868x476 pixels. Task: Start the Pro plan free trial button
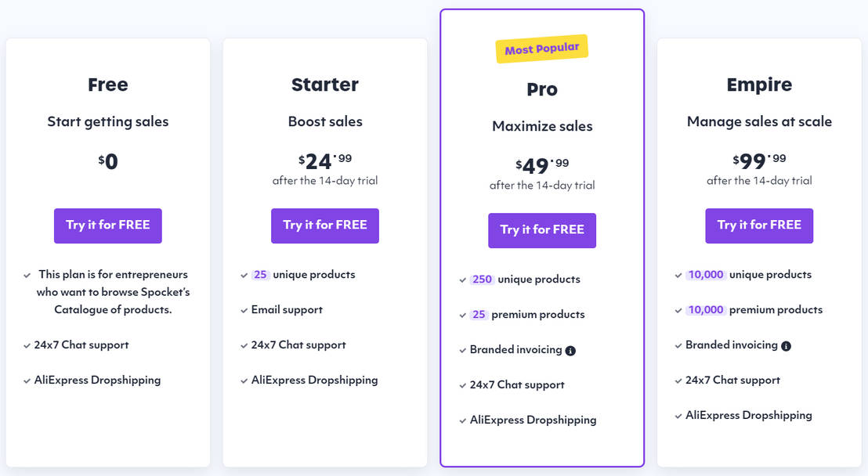pyautogui.click(x=542, y=230)
